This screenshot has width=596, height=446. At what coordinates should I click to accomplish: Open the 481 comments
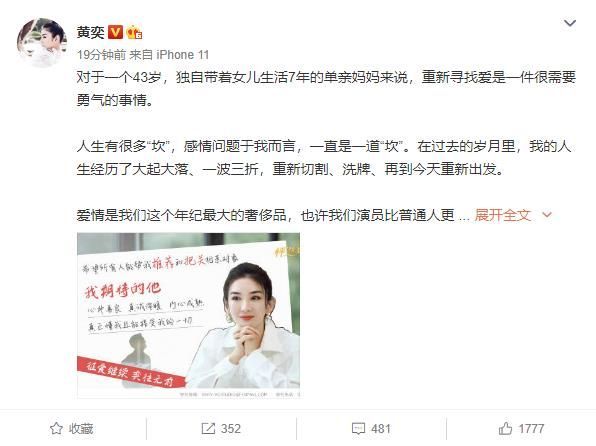pos(381,429)
